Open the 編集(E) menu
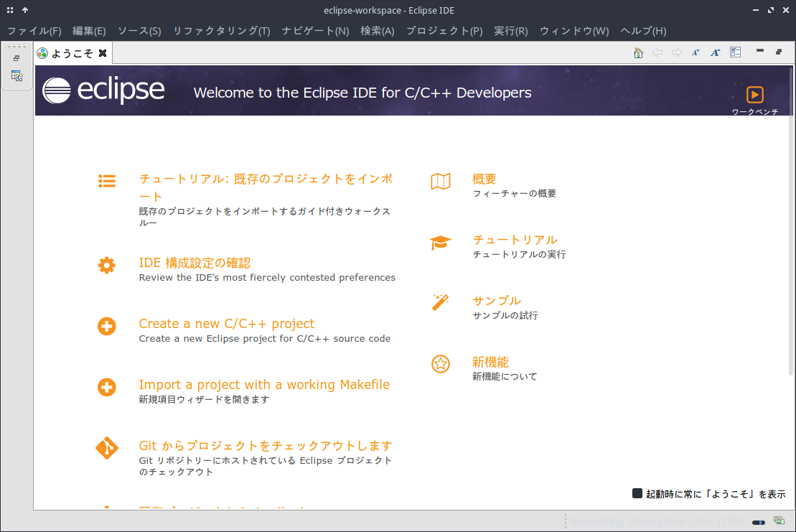This screenshot has width=796, height=532. click(x=89, y=31)
